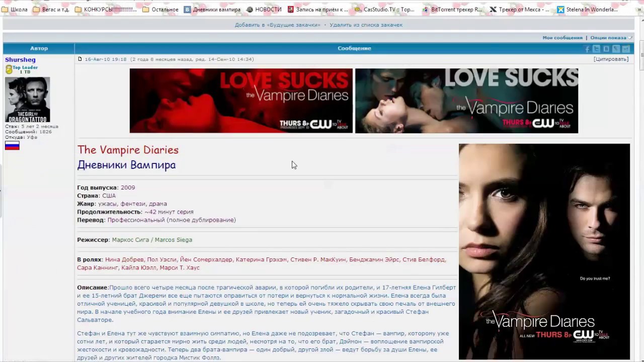Expand the Опции показа dropdown
This screenshot has height=362, width=644.
pos(611,38)
